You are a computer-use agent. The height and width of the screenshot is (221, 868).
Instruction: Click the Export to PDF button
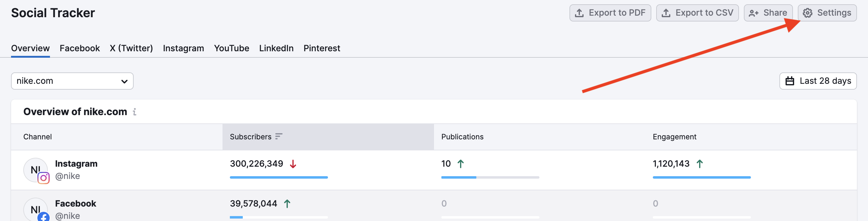coord(610,13)
